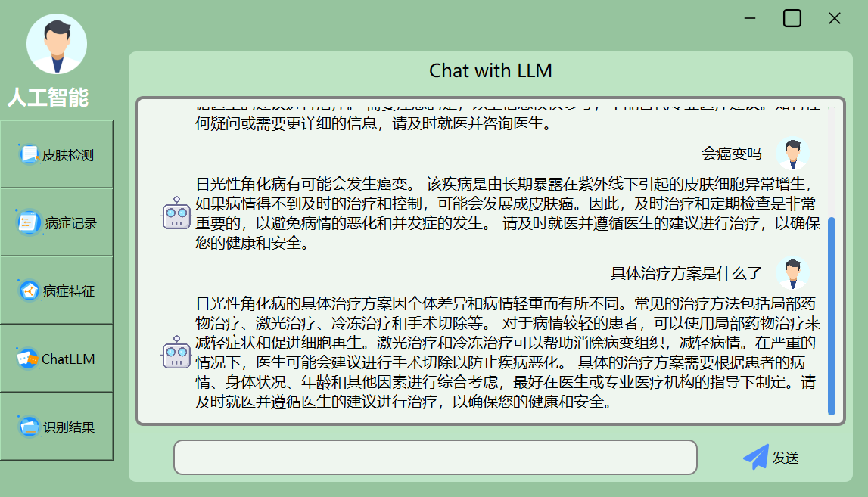Close the application window

click(x=834, y=18)
